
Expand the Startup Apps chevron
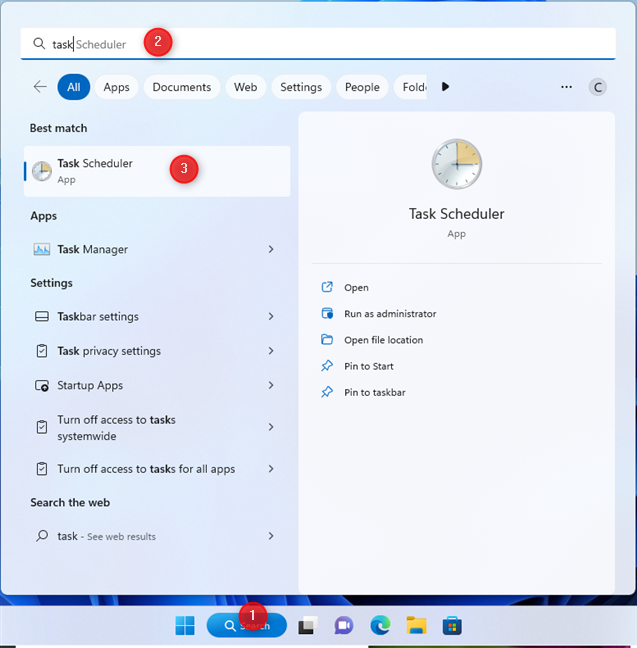tap(271, 385)
